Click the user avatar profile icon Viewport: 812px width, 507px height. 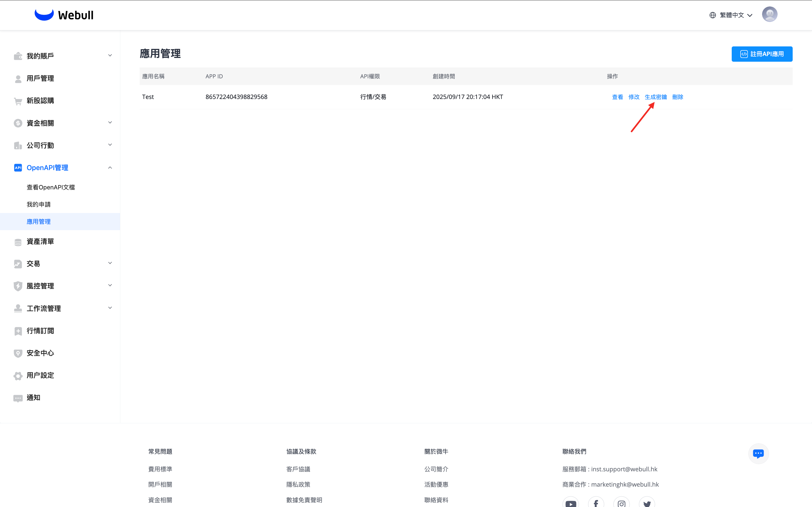(769, 14)
